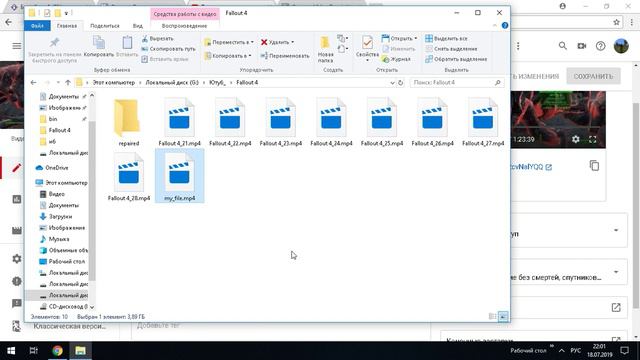640x360 pixels.
Task: Switch to Вид ribbon tab
Action: pyautogui.click(x=138, y=25)
